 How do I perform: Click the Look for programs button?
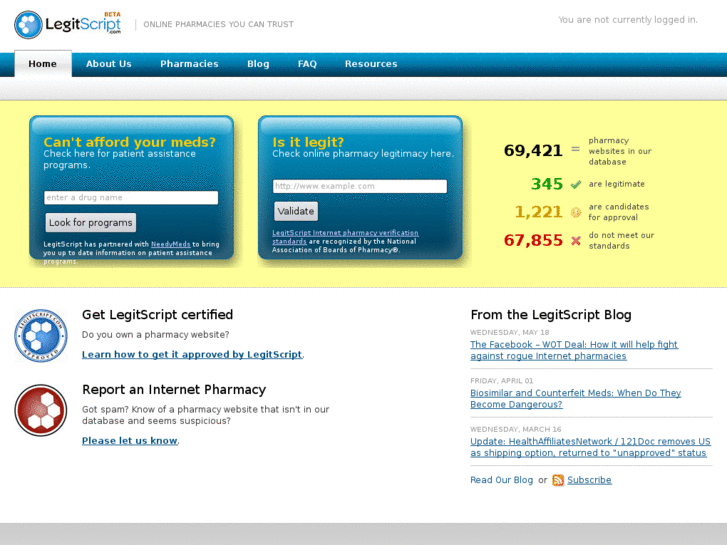pyautogui.click(x=91, y=223)
